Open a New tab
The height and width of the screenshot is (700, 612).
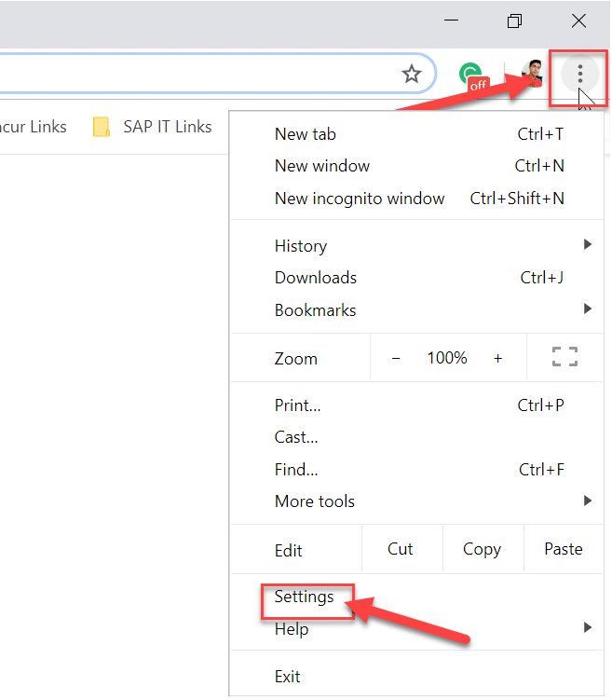306,134
